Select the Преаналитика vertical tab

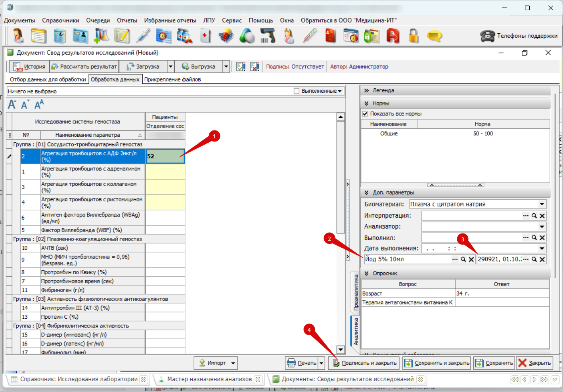click(355, 293)
